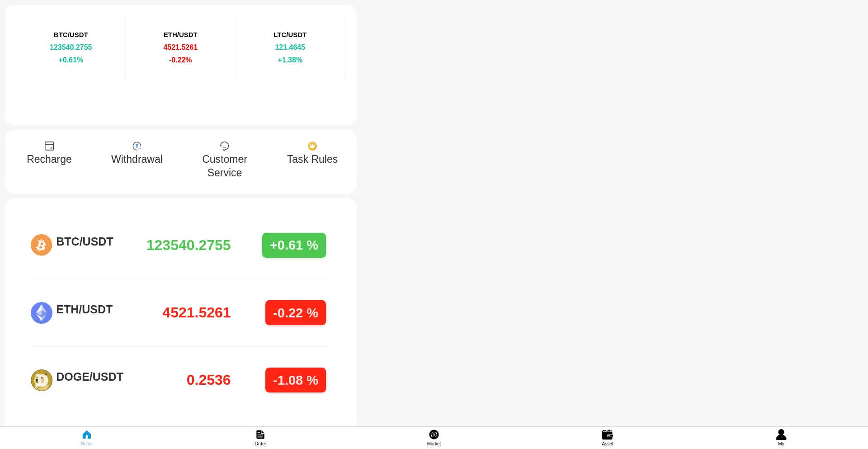868x449 pixels.
Task: Select the ETH/USDT ticker card at top
Action: pos(180,47)
